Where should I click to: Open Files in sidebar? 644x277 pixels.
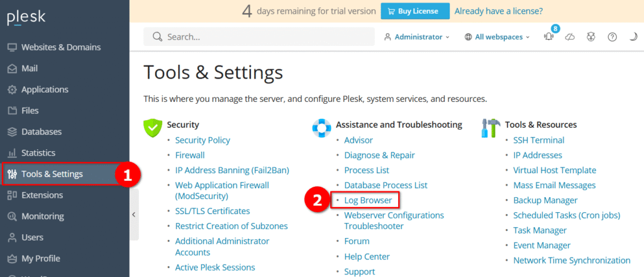30,111
